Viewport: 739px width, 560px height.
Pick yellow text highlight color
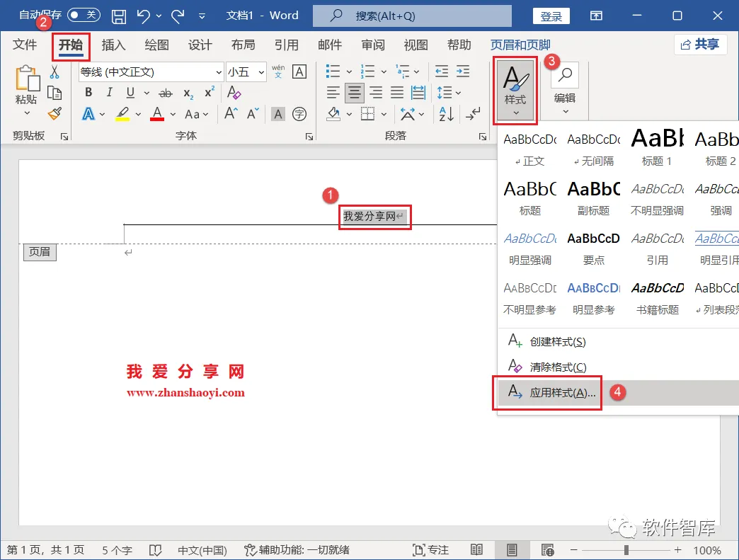point(122,114)
